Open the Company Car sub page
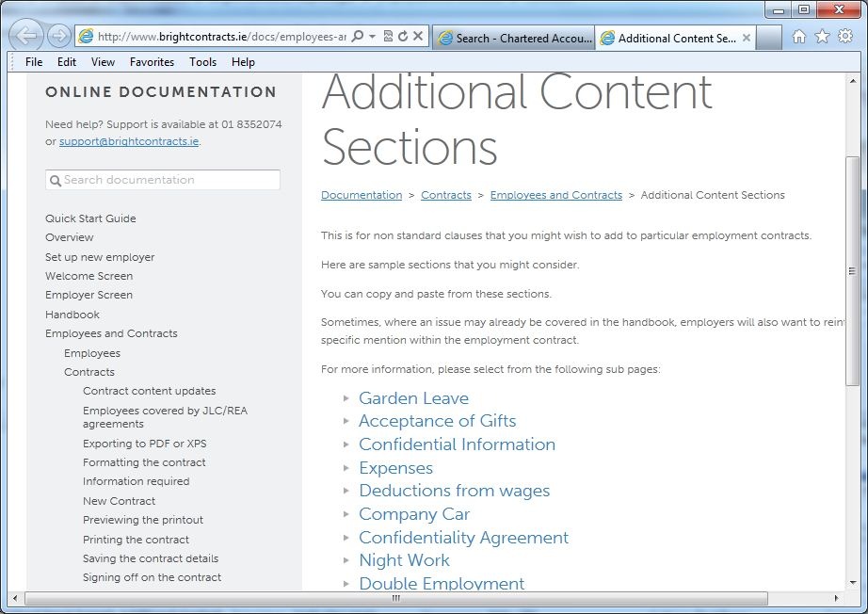Viewport: 868px width, 614px height. (x=414, y=514)
